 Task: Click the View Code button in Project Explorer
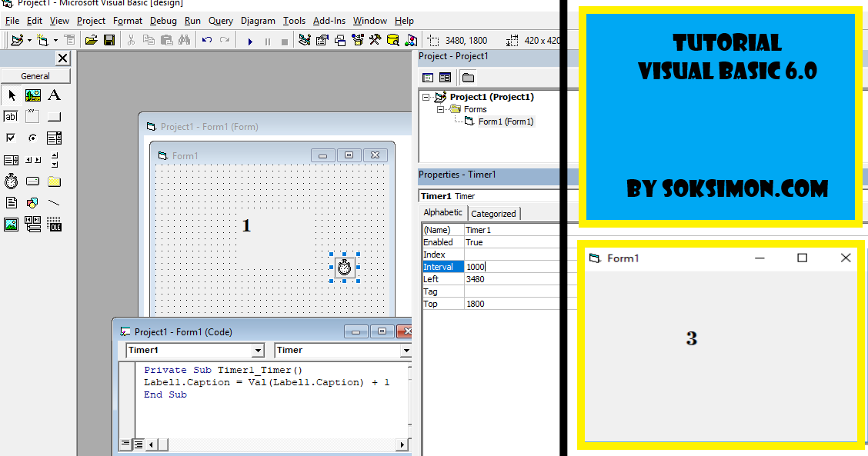427,77
